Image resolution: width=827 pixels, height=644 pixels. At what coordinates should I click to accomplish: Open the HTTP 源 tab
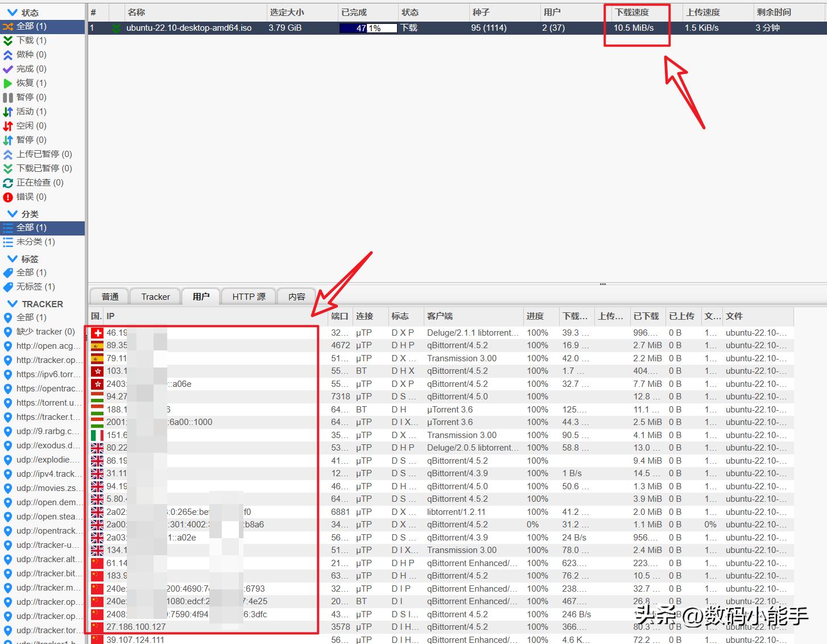[x=248, y=296]
